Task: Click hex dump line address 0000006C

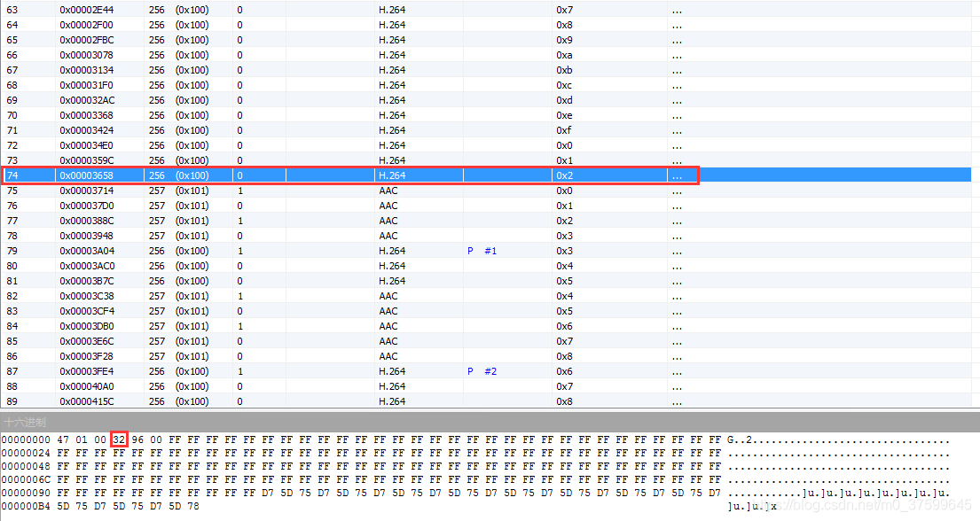Action: coord(26,479)
